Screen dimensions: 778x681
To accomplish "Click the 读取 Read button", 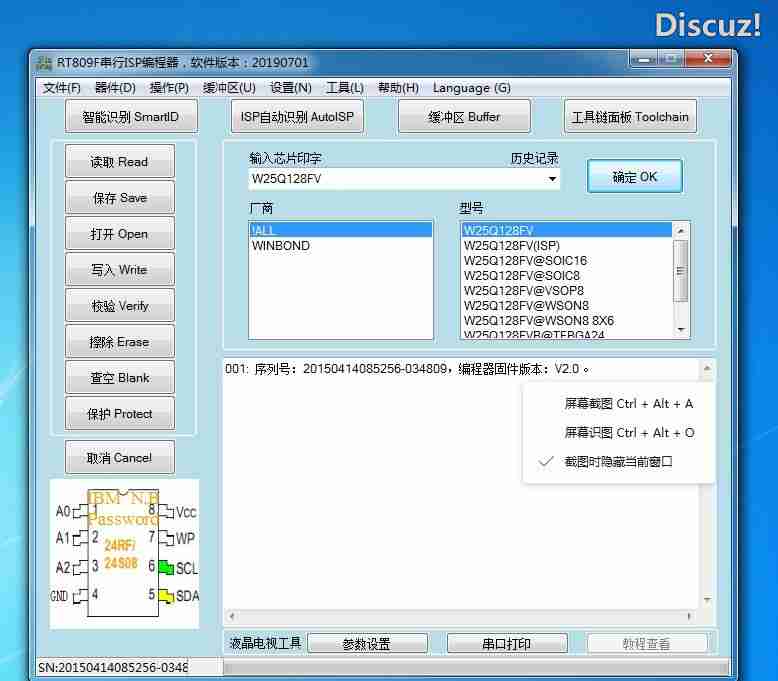I will [119, 162].
